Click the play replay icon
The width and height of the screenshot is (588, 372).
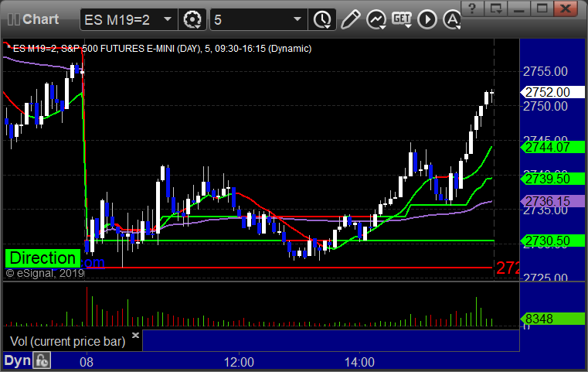tap(427, 18)
